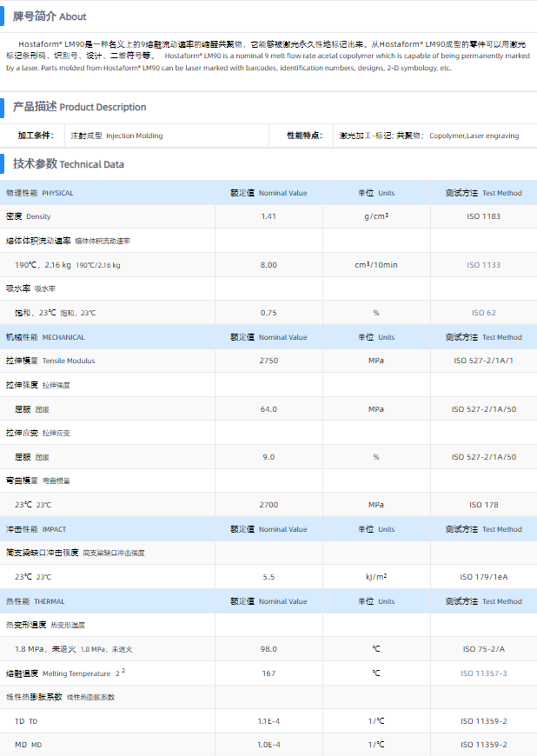
Task: Select the ISO 527-2/1A/1 tensile modulus method
Action: coord(483,361)
